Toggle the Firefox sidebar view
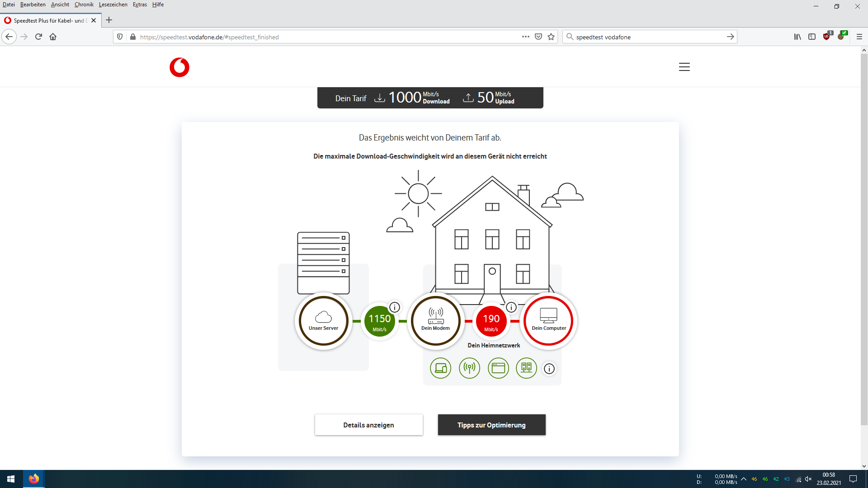Viewport: 868px width, 488px height. click(x=812, y=37)
